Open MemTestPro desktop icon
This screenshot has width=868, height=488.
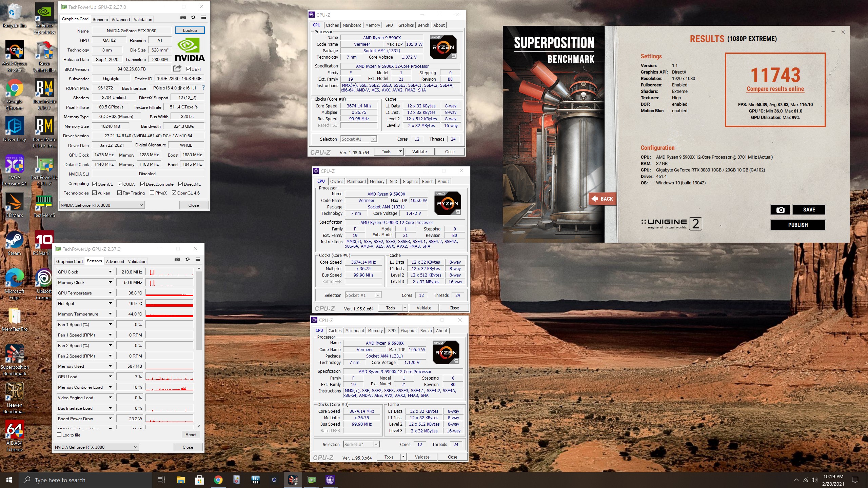(15, 319)
